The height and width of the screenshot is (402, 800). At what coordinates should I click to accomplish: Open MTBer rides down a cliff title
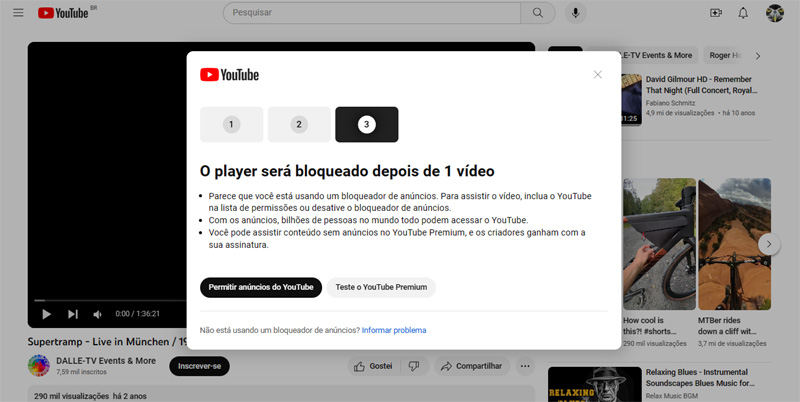click(727, 326)
